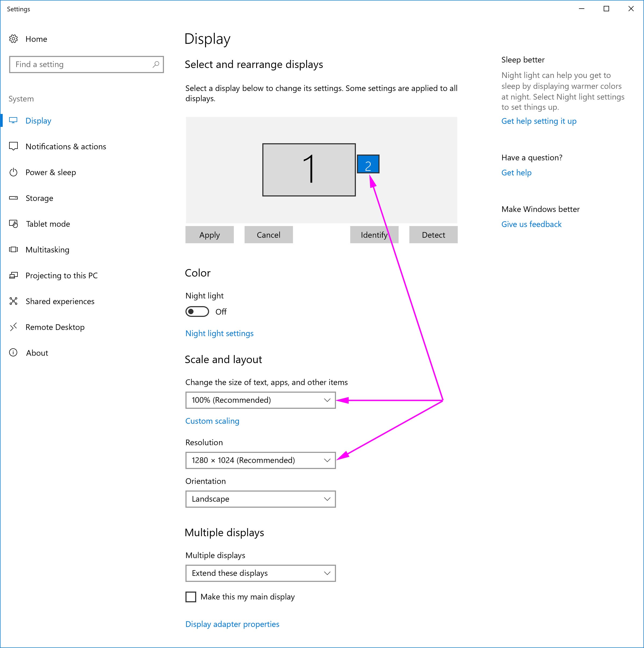
Task: Open the text size scaling dropdown
Action: pos(260,400)
